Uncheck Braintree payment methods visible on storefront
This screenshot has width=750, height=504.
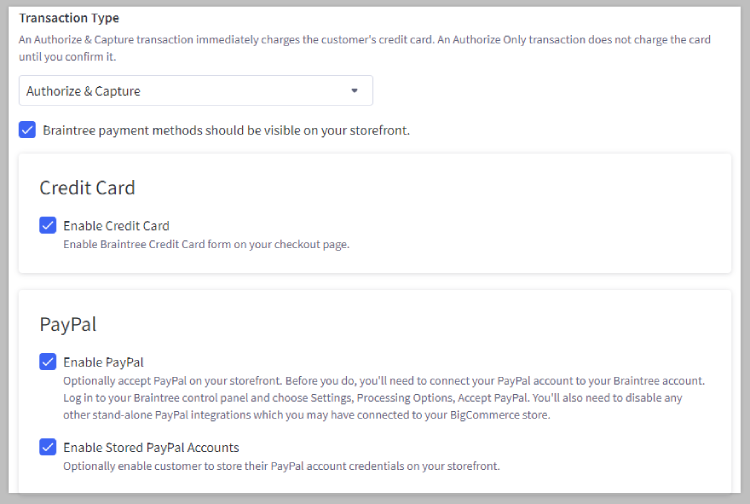27,130
